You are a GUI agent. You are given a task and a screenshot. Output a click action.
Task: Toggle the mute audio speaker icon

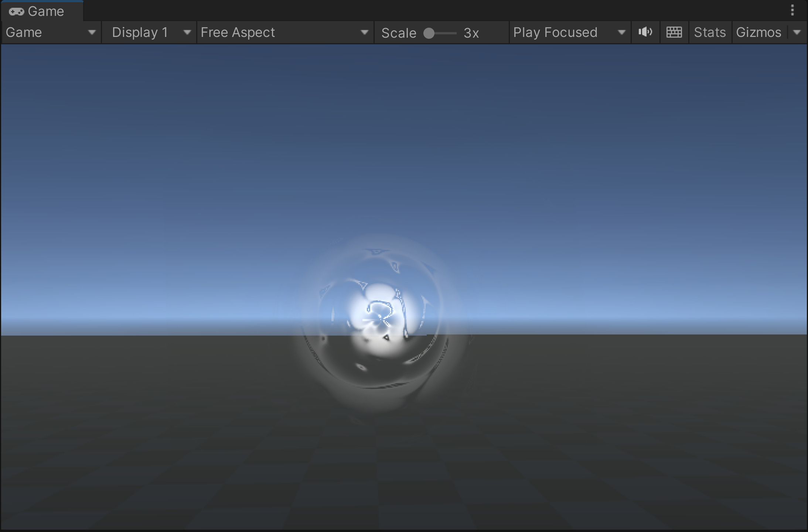[645, 32]
